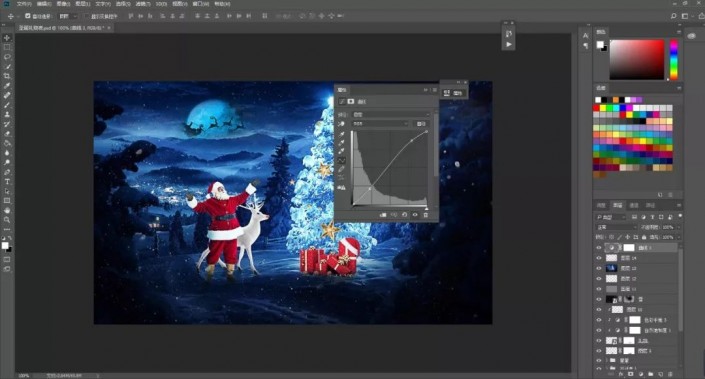
Task: Click the Auto button in Curves
Action: pos(421,124)
